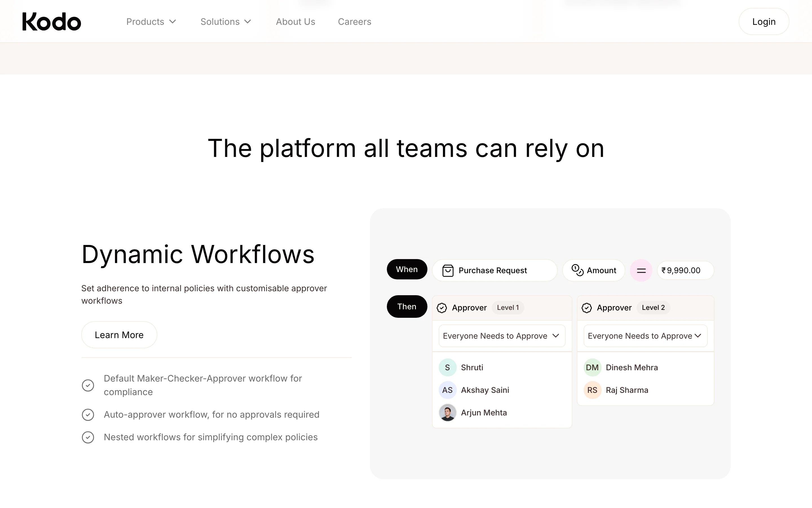Select the name Raj Sharma
812x508 pixels.
(x=627, y=390)
